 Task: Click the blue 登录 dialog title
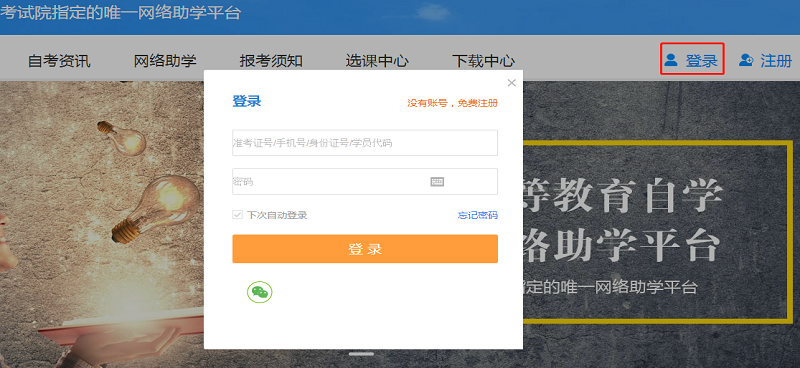(247, 101)
